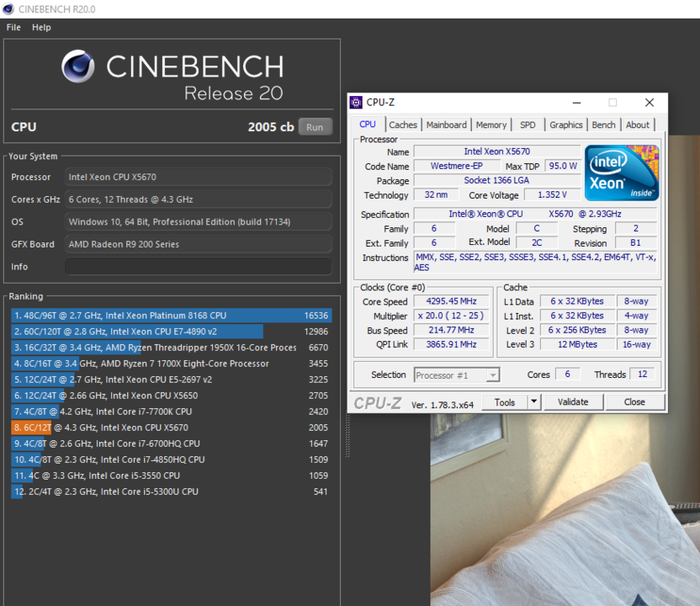Open the SPD tab in CPU-Z

(x=528, y=125)
